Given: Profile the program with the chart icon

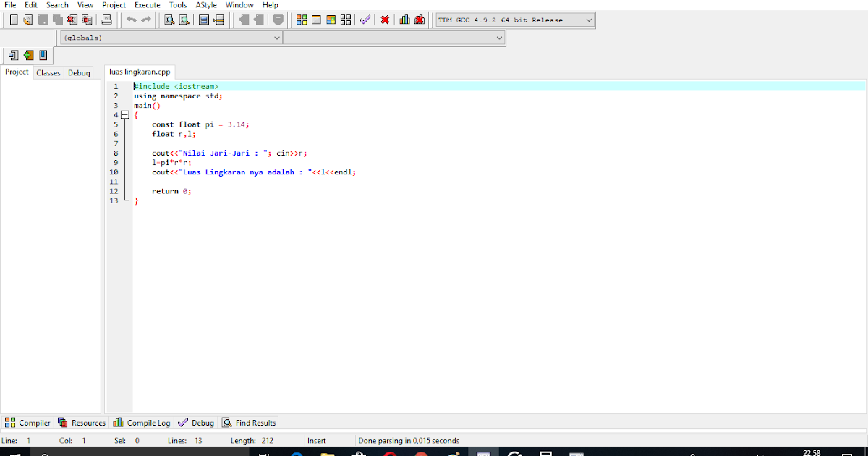Looking at the screenshot, I should pos(404,20).
